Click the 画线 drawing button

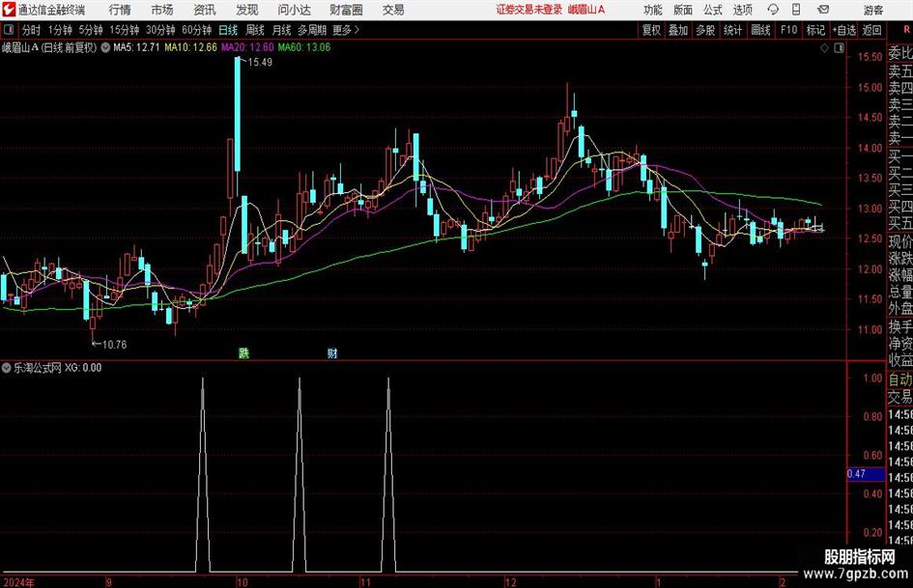760,30
